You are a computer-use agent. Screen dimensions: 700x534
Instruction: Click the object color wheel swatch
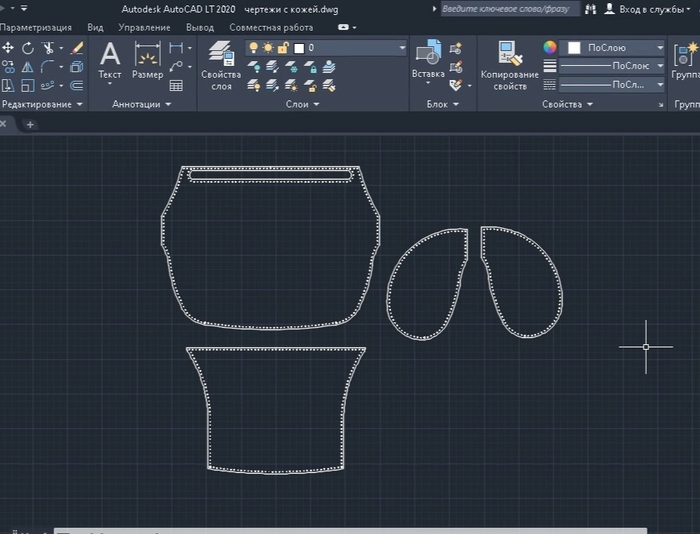point(549,48)
